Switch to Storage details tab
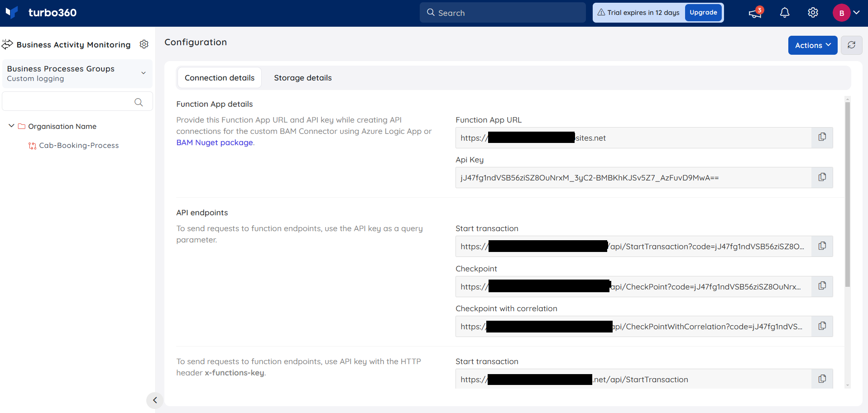This screenshot has height=413, width=868. coord(303,78)
